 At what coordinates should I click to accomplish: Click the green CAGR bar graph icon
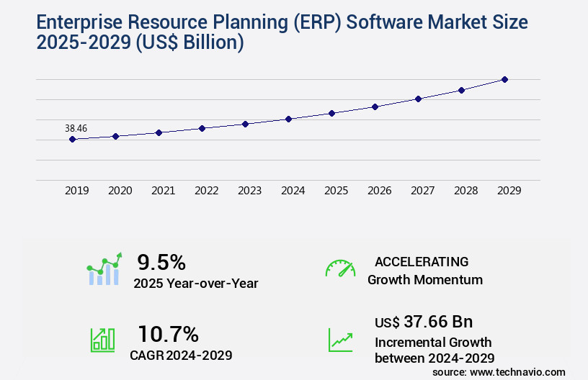(102, 340)
